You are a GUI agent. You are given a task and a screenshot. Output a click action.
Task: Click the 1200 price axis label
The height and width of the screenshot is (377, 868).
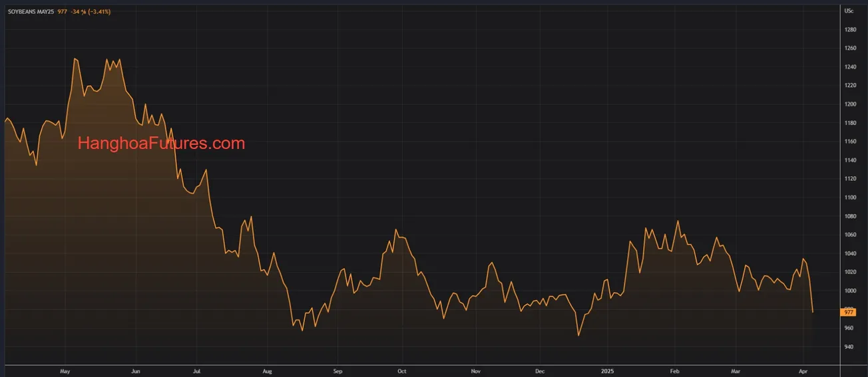(x=850, y=104)
